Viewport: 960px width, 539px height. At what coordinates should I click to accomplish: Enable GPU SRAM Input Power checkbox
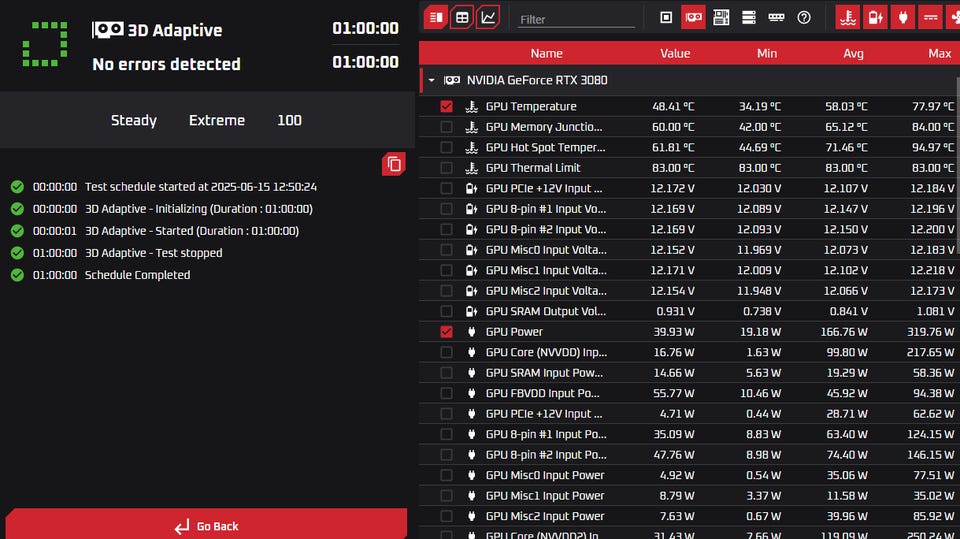pos(446,373)
